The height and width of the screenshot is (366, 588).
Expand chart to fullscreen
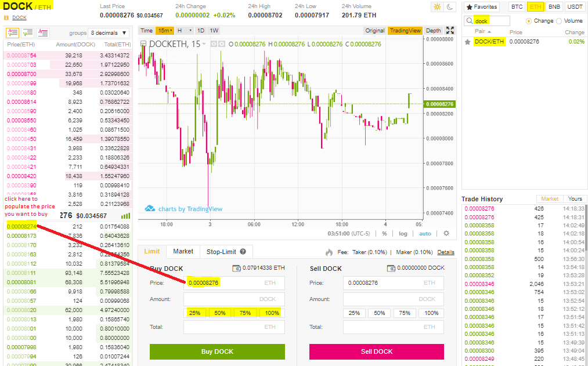[x=450, y=30]
